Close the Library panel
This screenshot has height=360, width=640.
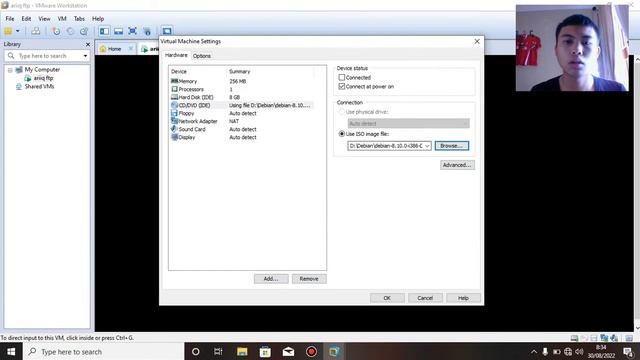pyautogui.click(x=87, y=44)
